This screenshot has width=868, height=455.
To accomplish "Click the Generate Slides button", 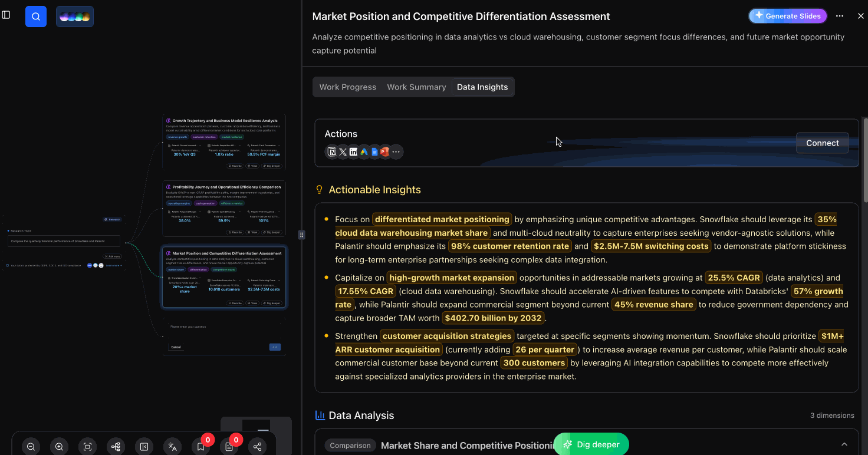I will click(x=788, y=16).
